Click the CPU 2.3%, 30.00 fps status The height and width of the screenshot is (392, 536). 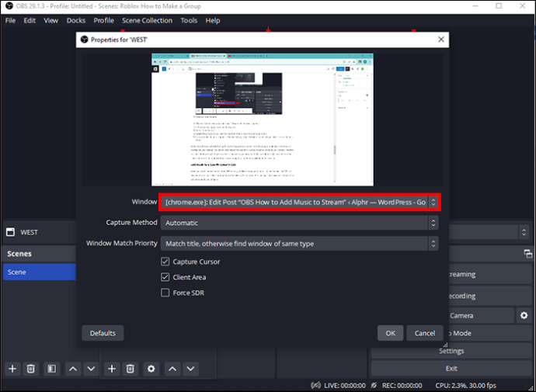point(465,386)
